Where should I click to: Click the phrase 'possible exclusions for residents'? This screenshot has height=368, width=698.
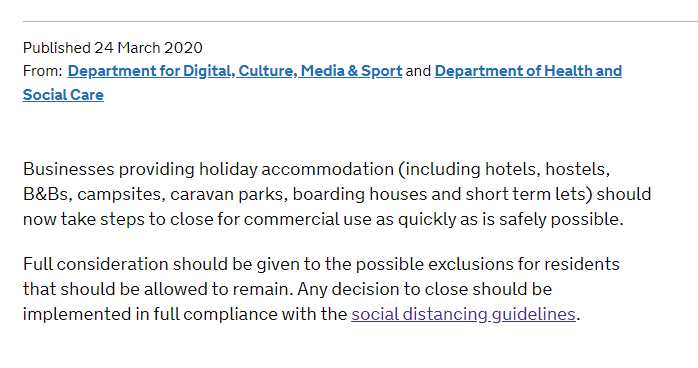[487, 264]
